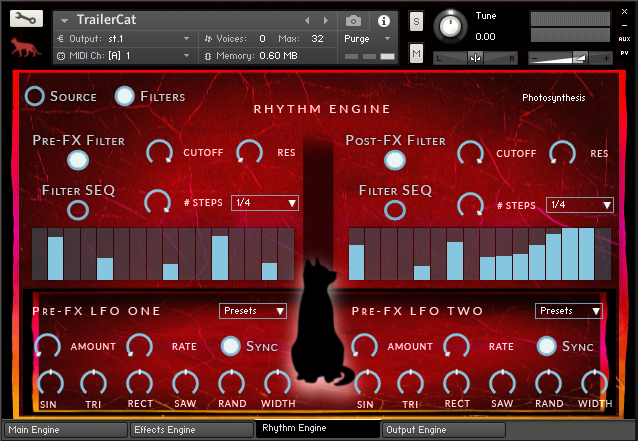Expand the Output st.1 dropdown
The width and height of the screenshot is (638, 441).
186,39
